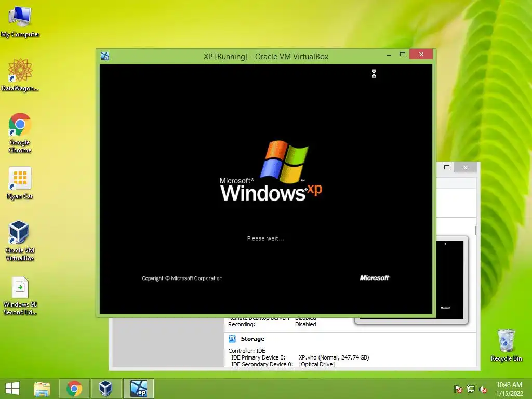Open the Windows Start button
The width and height of the screenshot is (532, 399).
pos(12,389)
